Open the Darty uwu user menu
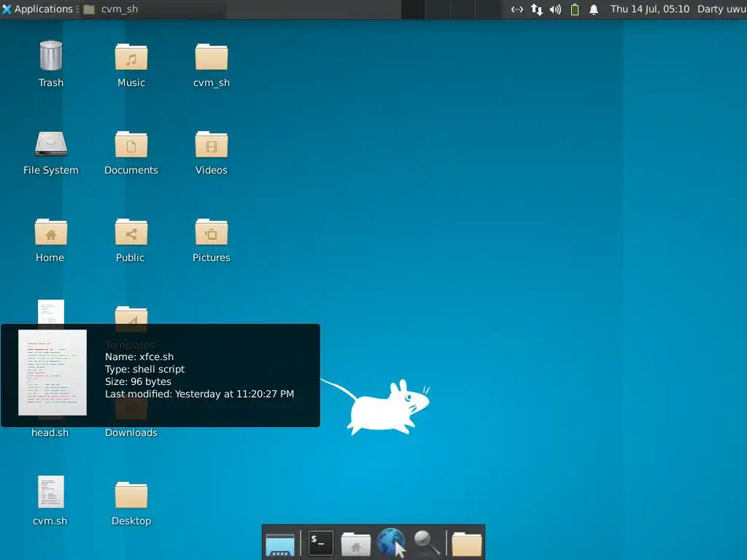 (x=721, y=9)
